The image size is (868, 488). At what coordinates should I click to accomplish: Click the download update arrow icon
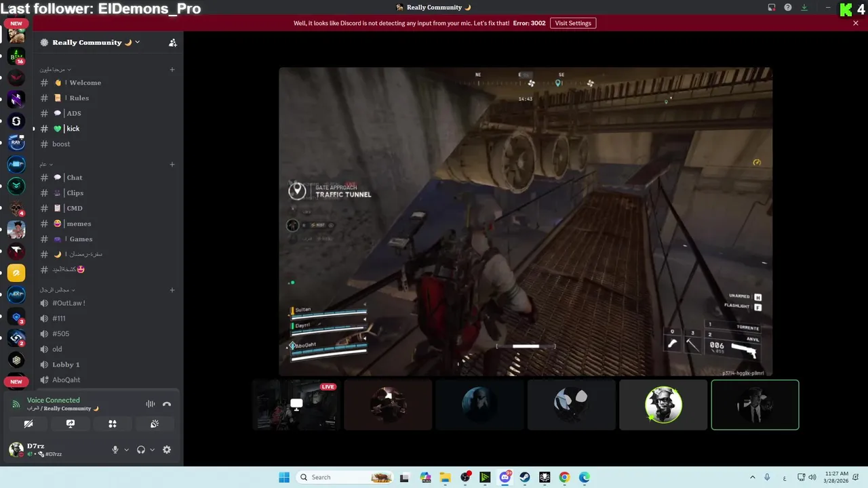pyautogui.click(x=804, y=7)
